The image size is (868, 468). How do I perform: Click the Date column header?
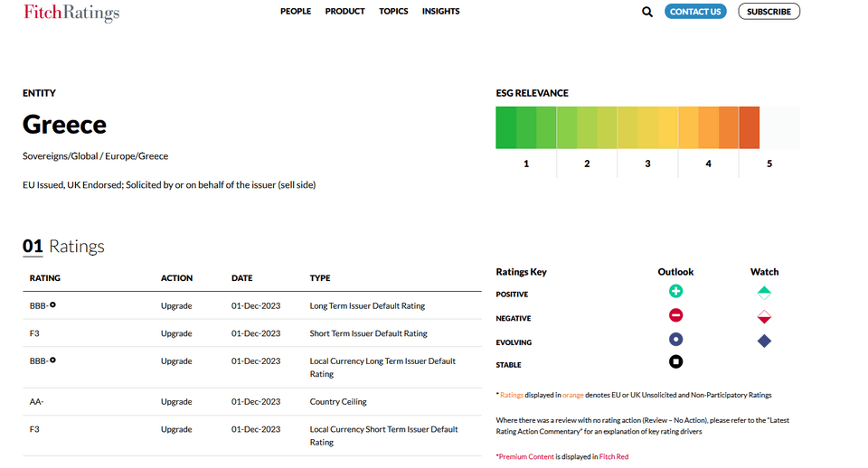point(242,278)
